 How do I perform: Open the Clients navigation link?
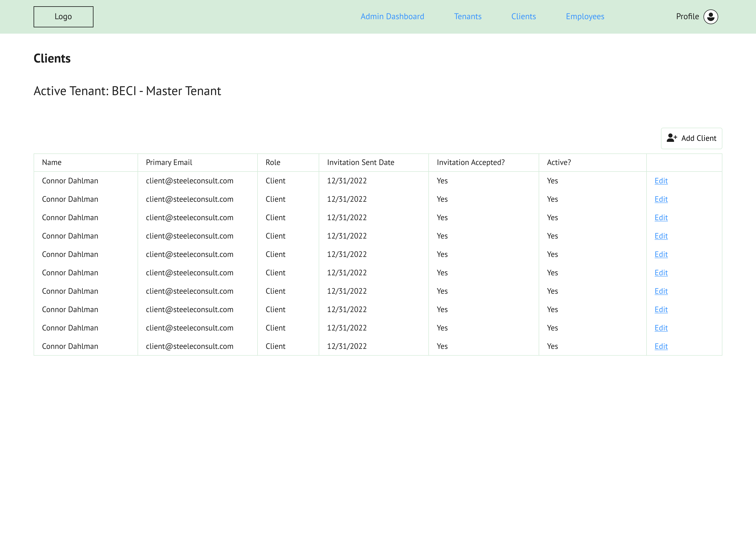click(x=523, y=17)
